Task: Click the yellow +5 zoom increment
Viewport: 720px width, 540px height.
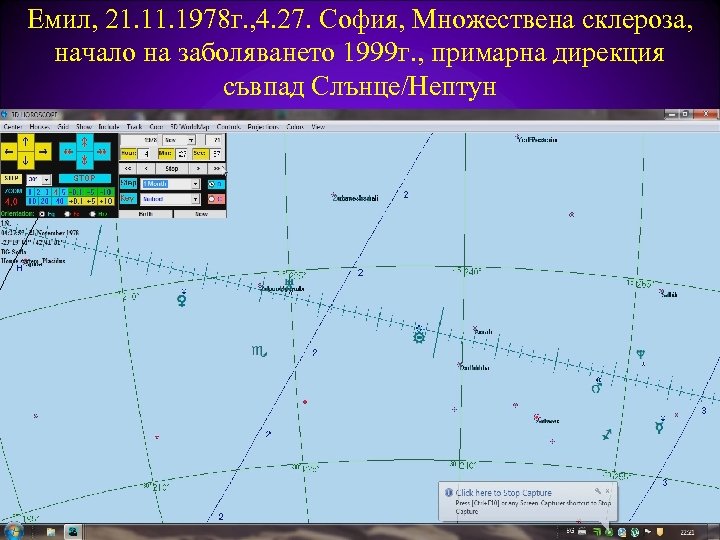Action: [x=91, y=201]
